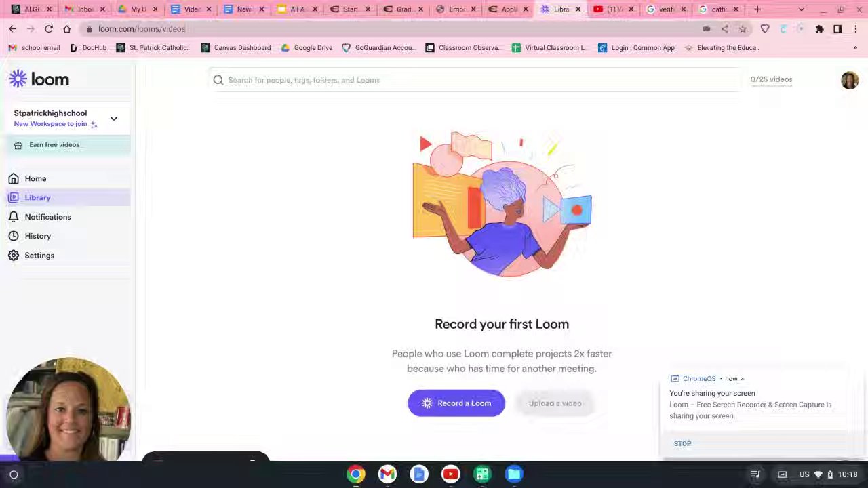Open the Canvas Dashboard bookmark
This screenshot has width=868, height=488.
pos(235,48)
